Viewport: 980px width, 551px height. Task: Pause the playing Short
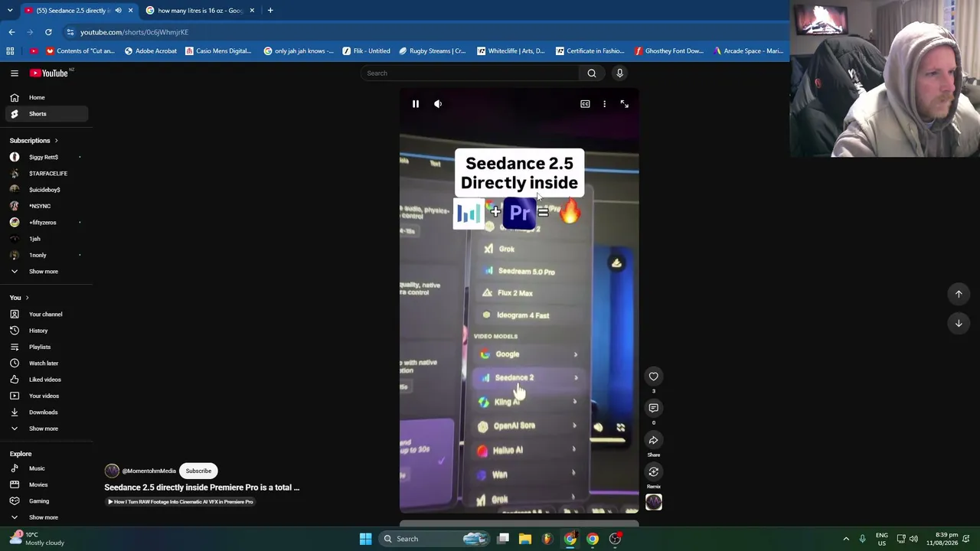416,104
